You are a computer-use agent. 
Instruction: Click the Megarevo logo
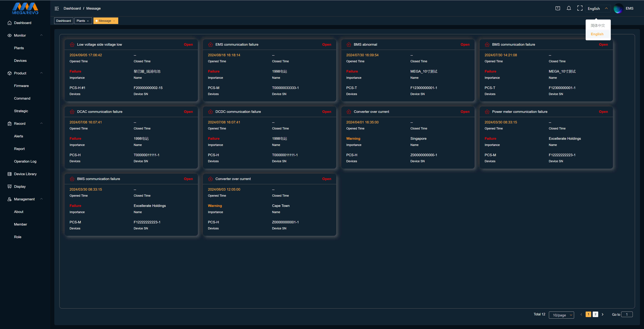(25, 8)
